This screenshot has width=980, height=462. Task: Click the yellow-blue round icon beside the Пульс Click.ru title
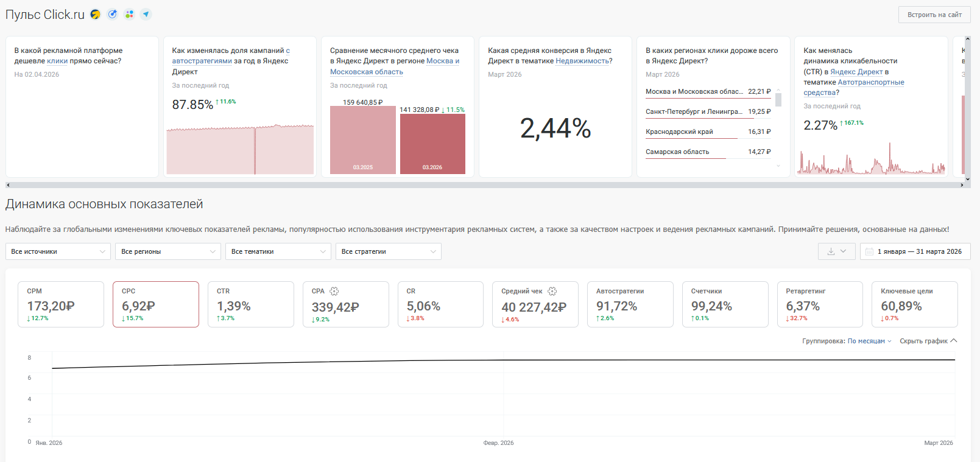96,15
